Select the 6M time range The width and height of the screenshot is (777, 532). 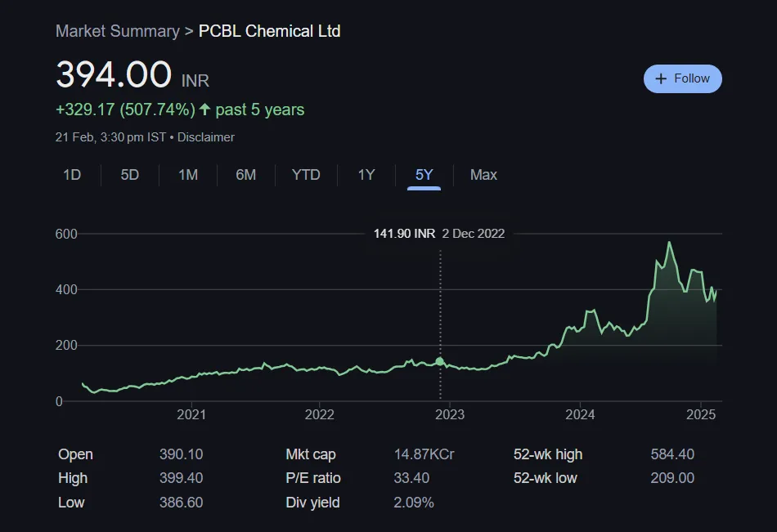click(x=246, y=175)
